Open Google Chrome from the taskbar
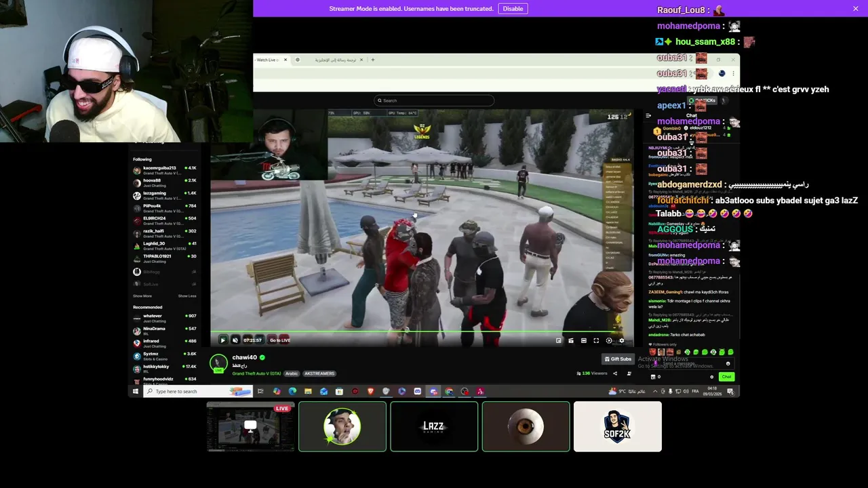 (x=449, y=391)
